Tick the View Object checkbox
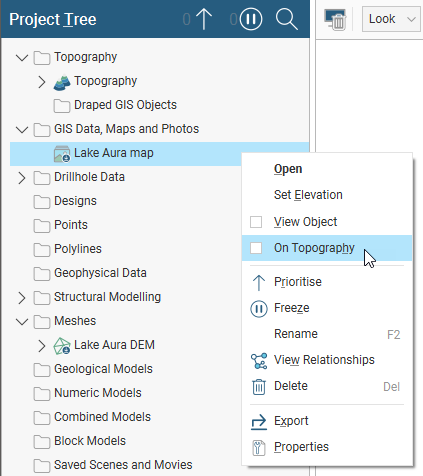 (256, 222)
